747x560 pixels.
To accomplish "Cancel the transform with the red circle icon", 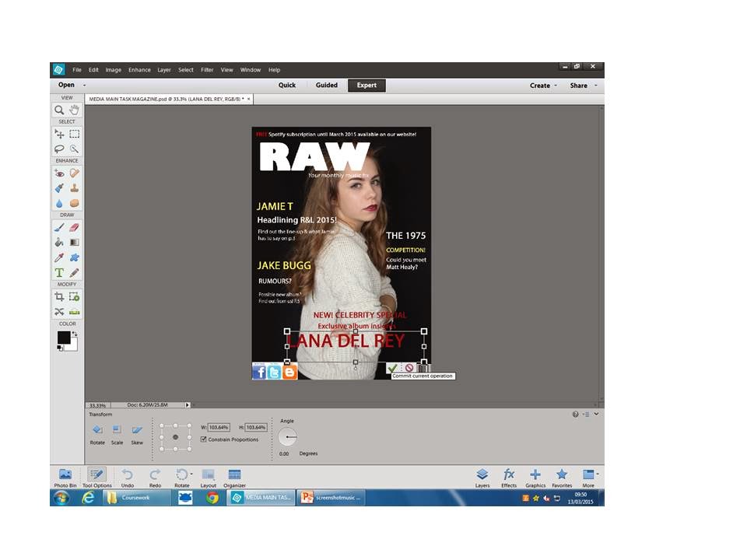I will 409,368.
